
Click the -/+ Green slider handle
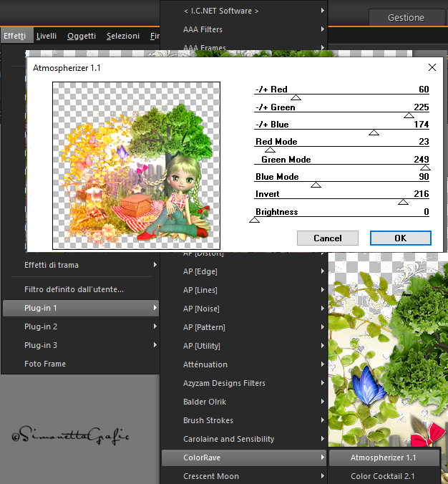(409, 115)
